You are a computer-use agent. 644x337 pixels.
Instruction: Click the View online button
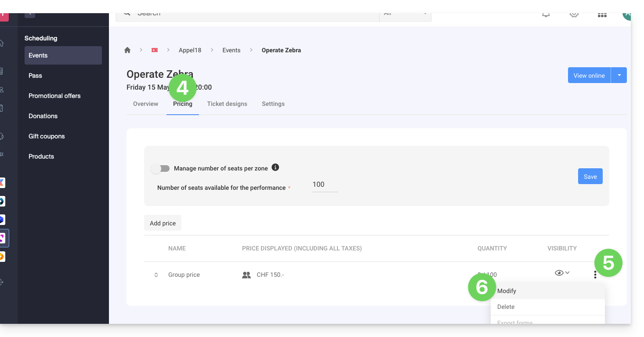589,76
